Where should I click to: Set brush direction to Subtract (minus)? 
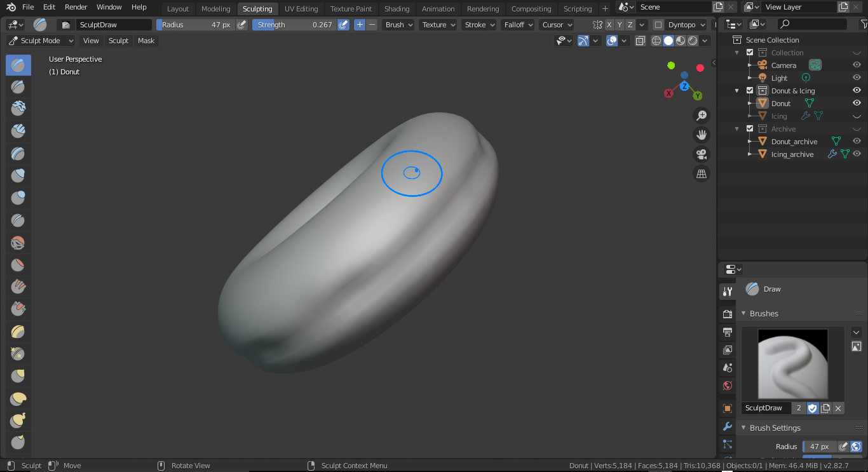pyautogui.click(x=372, y=25)
